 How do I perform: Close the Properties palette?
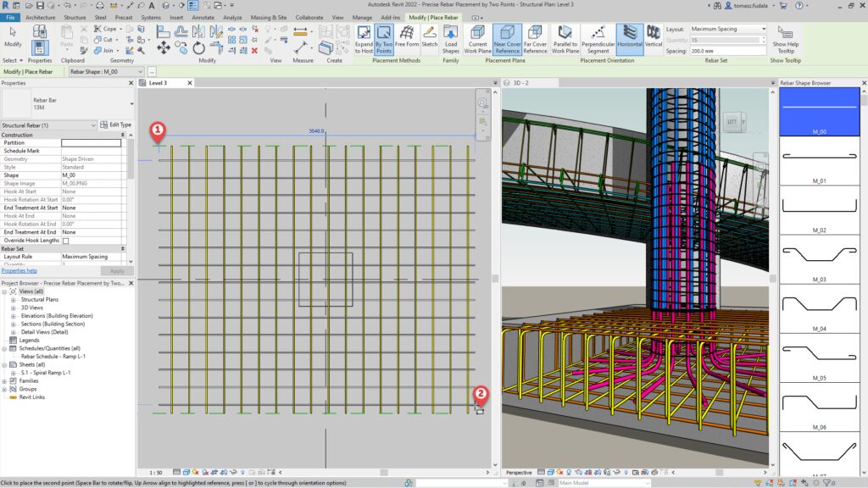pyautogui.click(x=131, y=83)
